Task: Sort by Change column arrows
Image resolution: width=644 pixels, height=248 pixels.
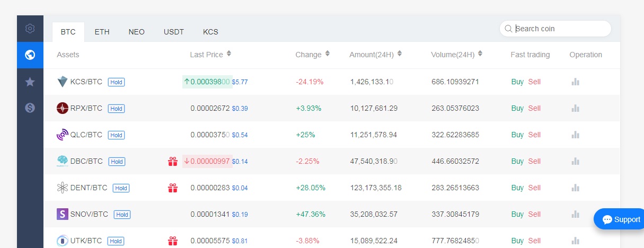Action: pyautogui.click(x=328, y=54)
